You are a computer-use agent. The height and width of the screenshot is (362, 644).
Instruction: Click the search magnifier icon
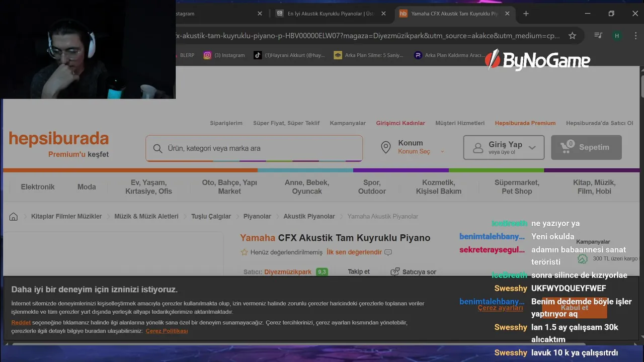pyautogui.click(x=157, y=148)
